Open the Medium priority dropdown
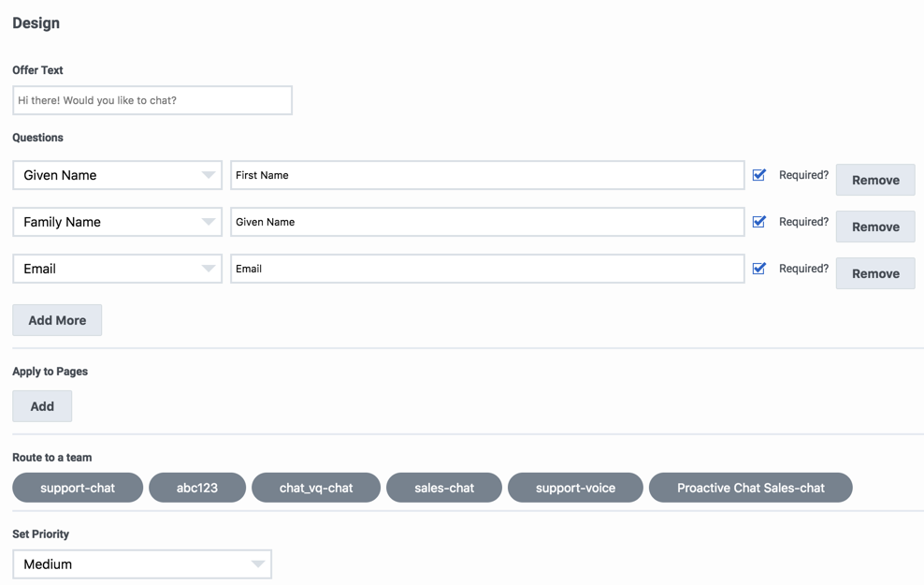This screenshot has height=585, width=924. (x=142, y=563)
